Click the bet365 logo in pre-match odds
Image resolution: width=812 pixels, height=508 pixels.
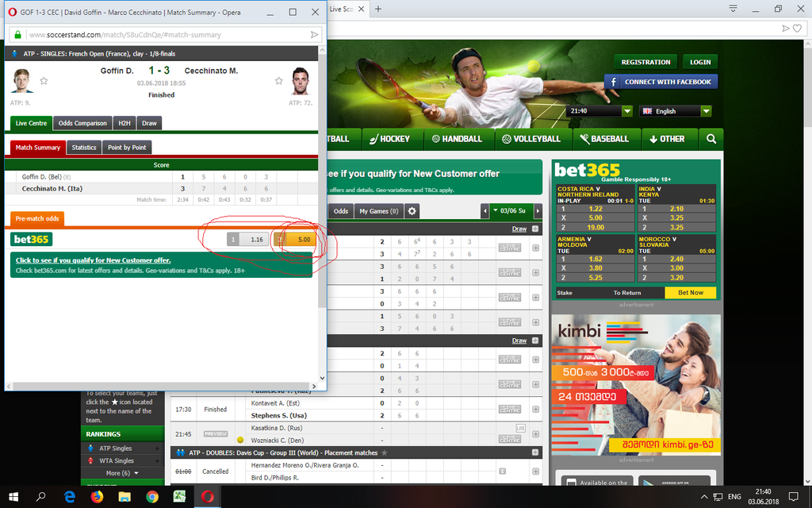[x=32, y=240]
